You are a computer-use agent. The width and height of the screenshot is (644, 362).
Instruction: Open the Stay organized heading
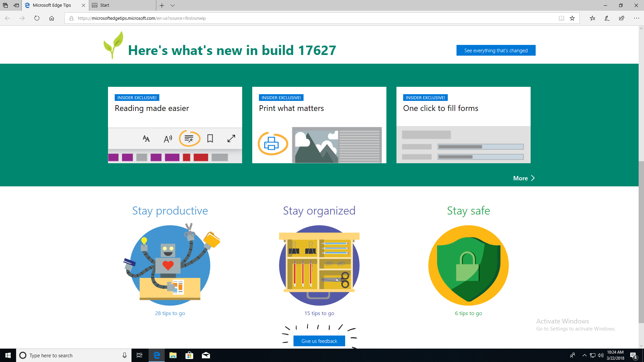[x=319, y=210]
